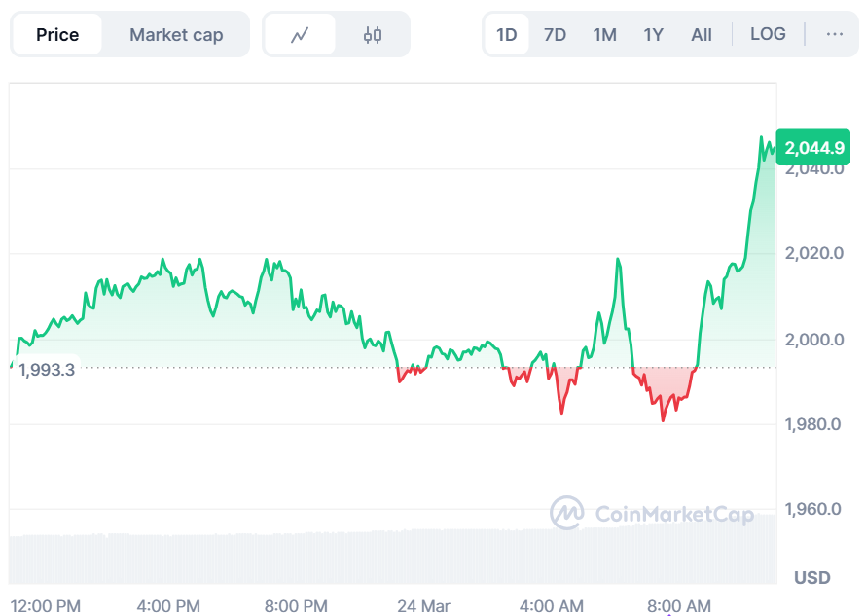Image resolution: width=865 pixels, height=616 pixels.
Task: Select the Market cap tab
Action: (x=176, y=35)
